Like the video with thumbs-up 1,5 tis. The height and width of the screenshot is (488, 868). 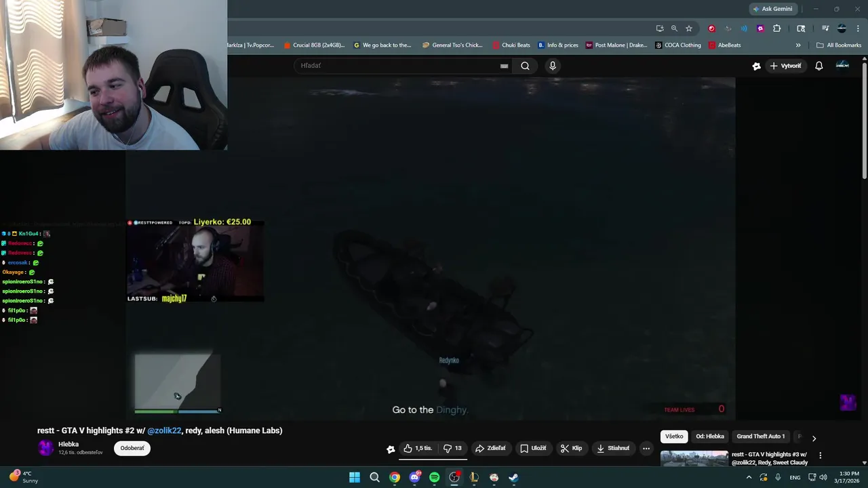pyautogui.click(x=418, y=448)
